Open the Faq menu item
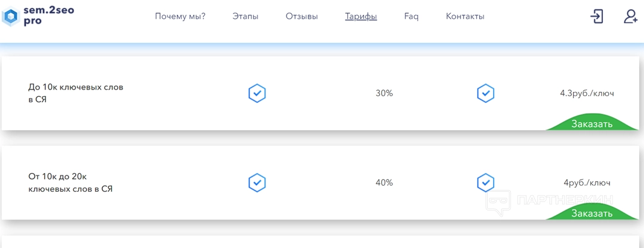The height and width of the screenshot is (248, 644). [x=411, y=16]
